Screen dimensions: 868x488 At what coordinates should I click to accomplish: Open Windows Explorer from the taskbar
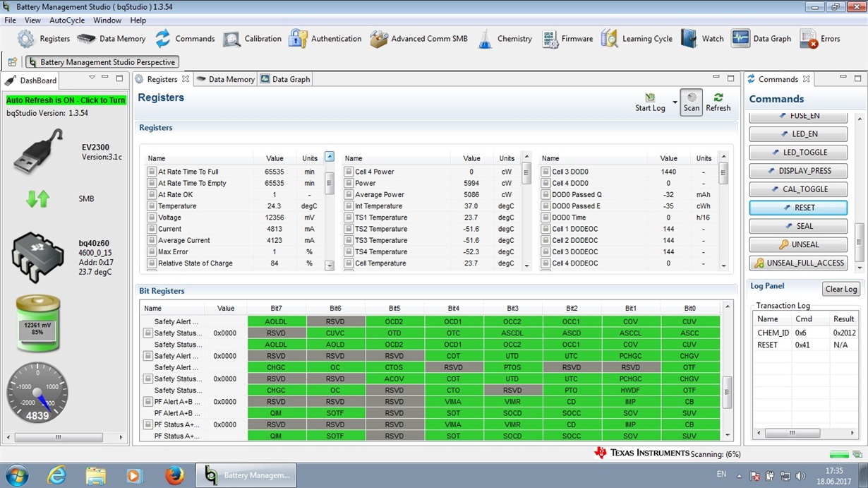click(x=96, y=475)
